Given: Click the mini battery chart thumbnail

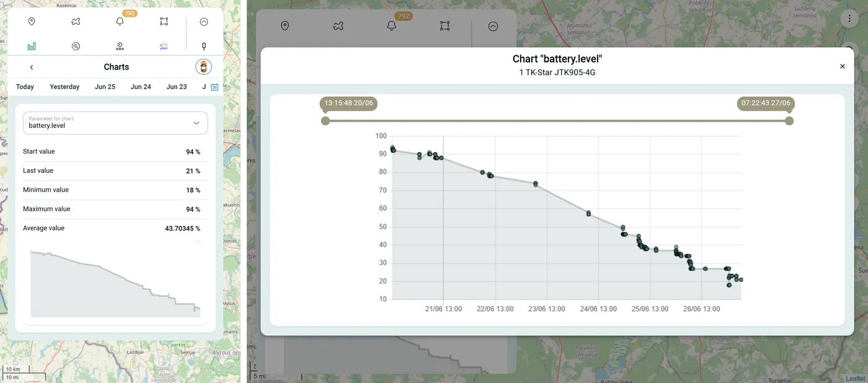Looking at the screenshot, I should pyautogui.click(x=115, y=284).
